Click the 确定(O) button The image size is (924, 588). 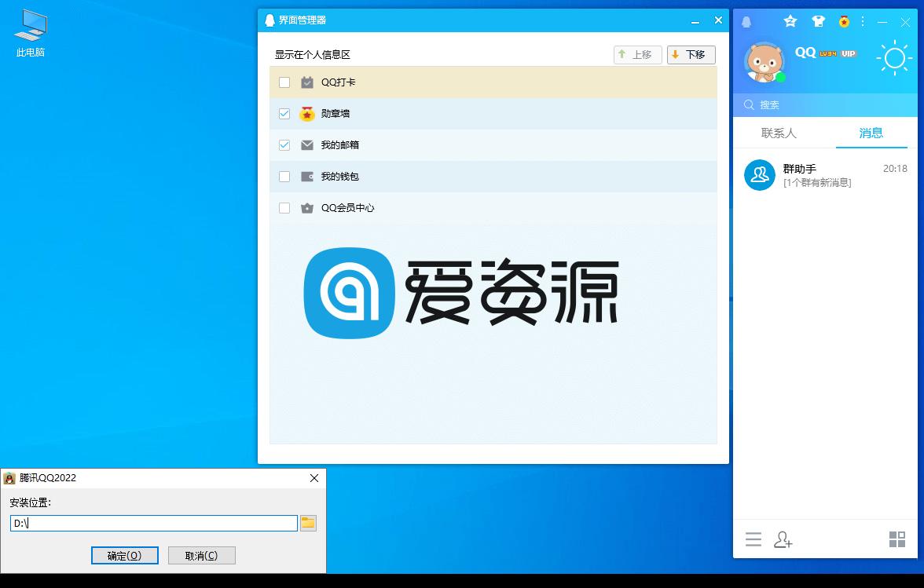[125, 556]
